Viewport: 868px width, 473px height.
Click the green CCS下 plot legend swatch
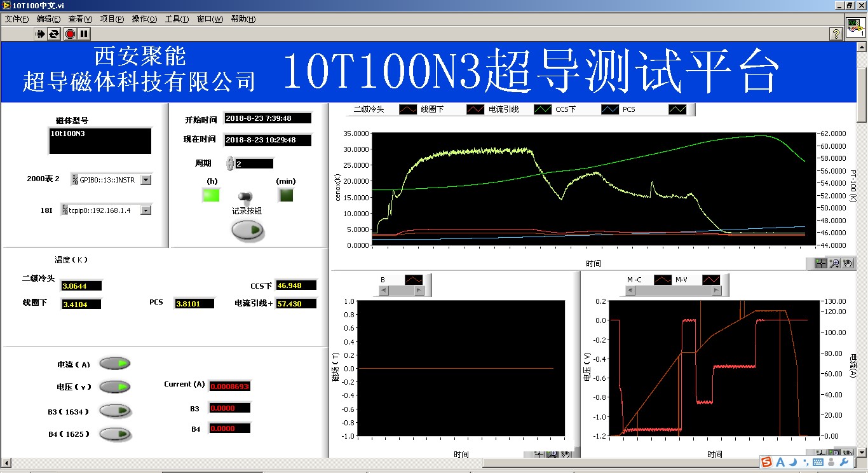(543, 109)
